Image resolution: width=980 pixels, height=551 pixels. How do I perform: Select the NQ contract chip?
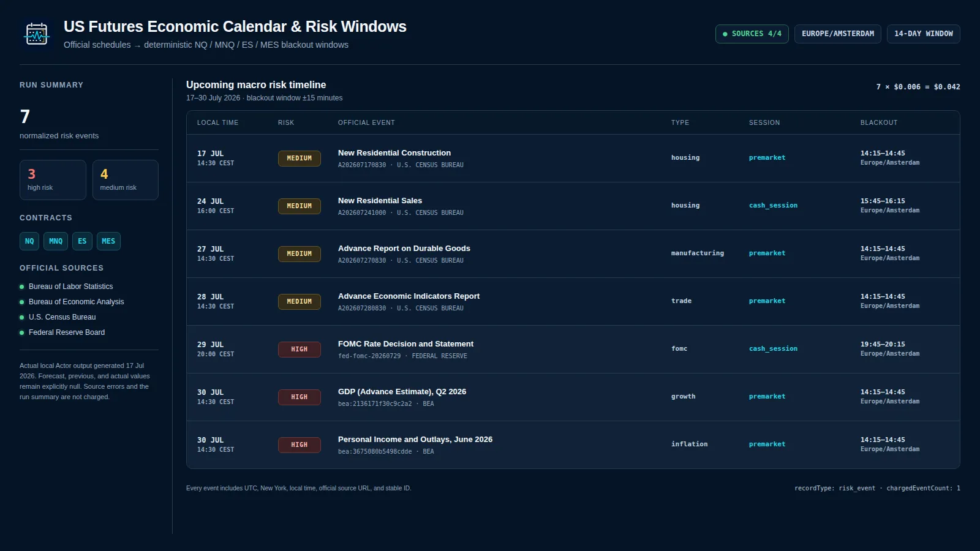coord(29,241)
